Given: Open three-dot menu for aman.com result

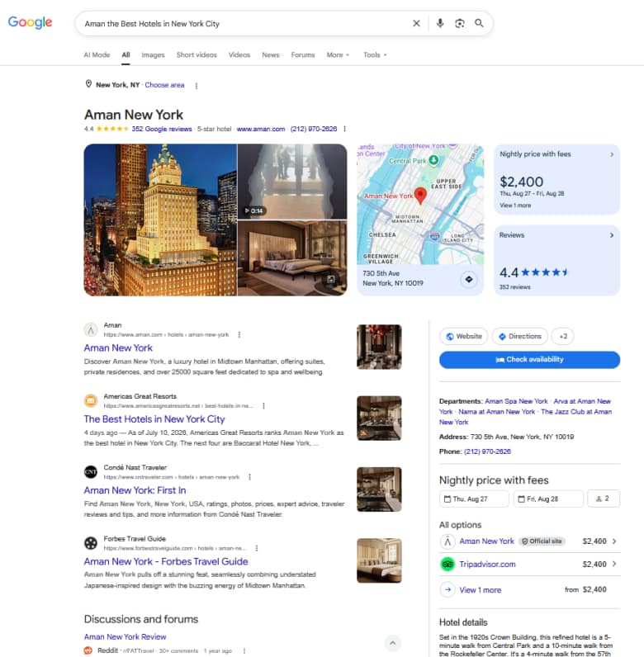Looking at the screenshot, I should point(239,335).
